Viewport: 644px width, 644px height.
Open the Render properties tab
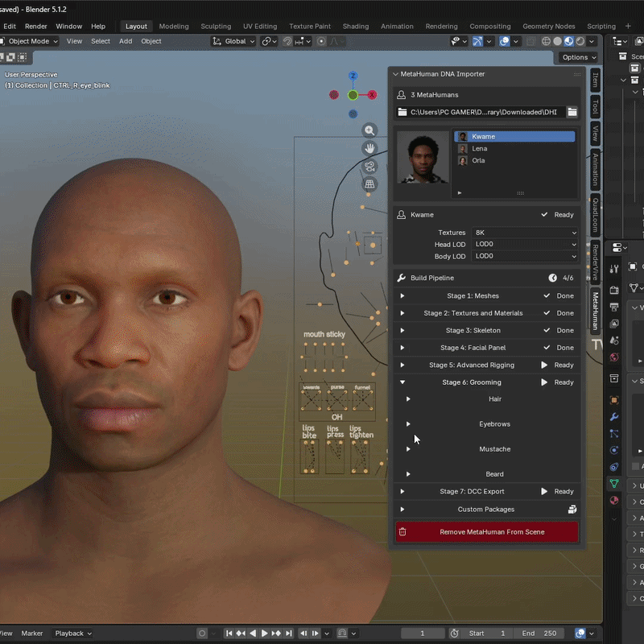(614, 291)
